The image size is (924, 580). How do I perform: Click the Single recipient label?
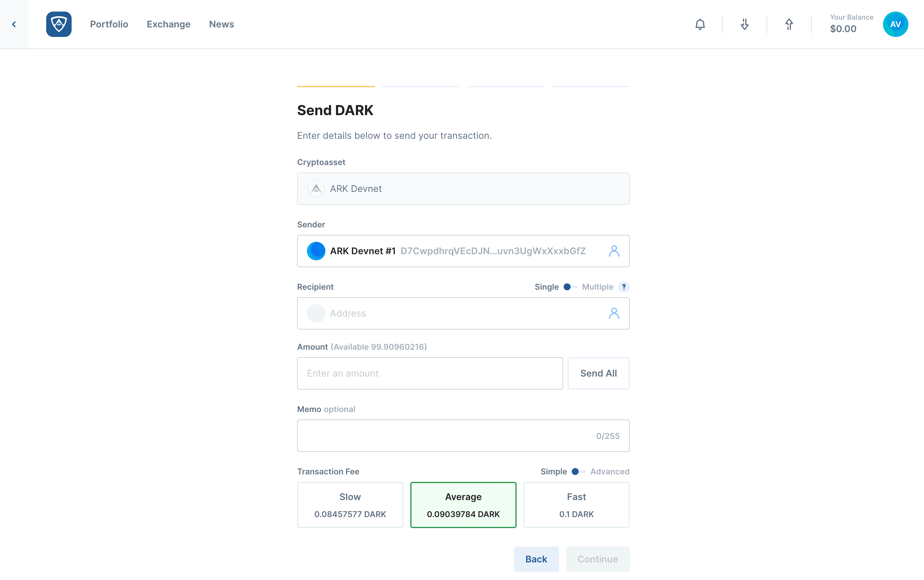tap(546, 287)
